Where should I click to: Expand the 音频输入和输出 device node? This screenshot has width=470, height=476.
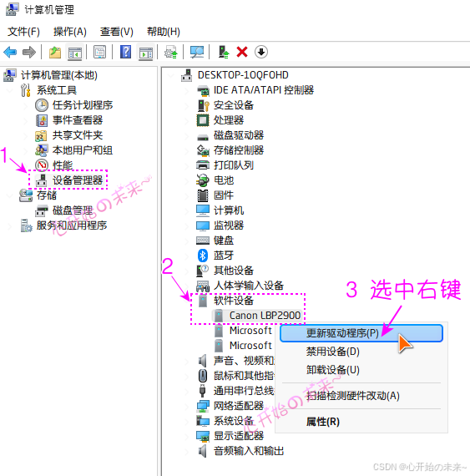[187, 451]
